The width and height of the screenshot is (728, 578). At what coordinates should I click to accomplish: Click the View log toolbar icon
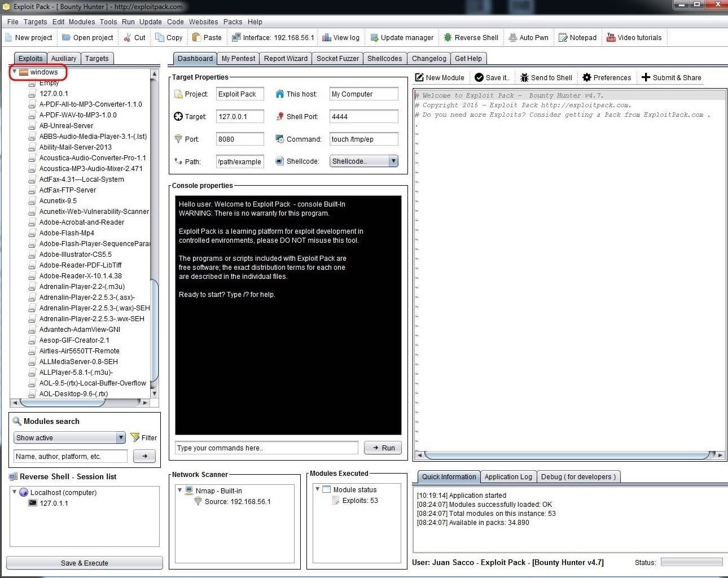(327, 38)
